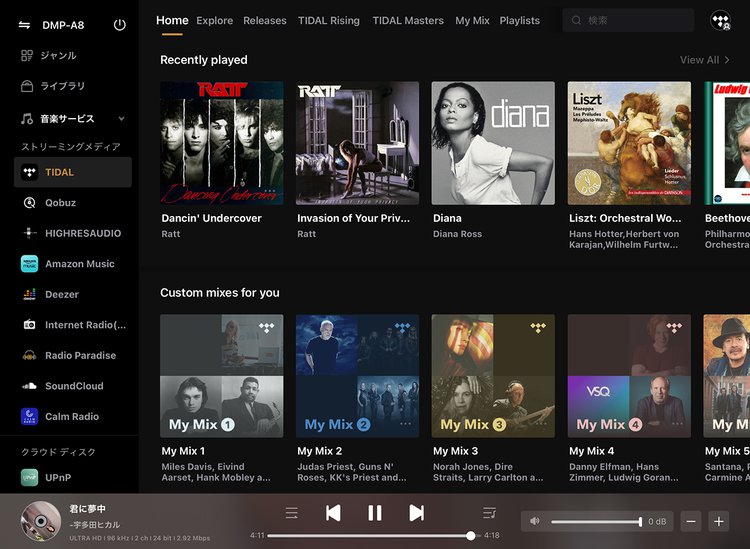Expand the 音楽サービス section chevron
Screen dimensions: 750x549
(119, 119)
